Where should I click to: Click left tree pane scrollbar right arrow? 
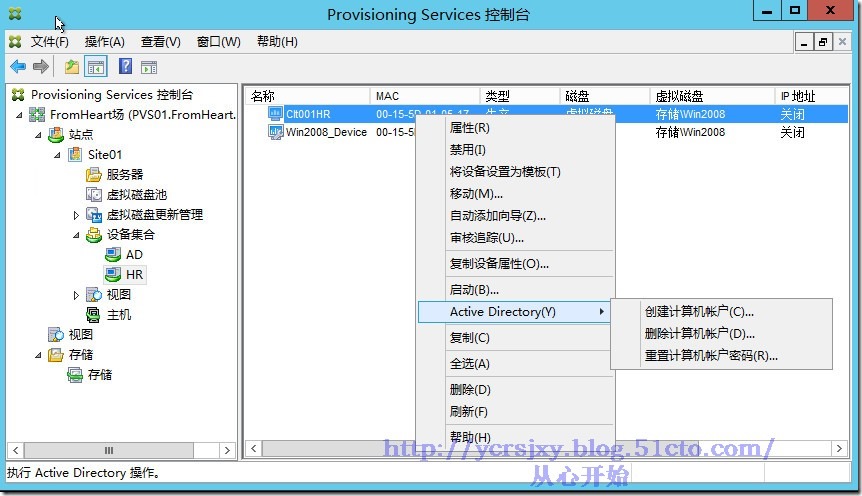pyautogui.click(x=227, y=450)
